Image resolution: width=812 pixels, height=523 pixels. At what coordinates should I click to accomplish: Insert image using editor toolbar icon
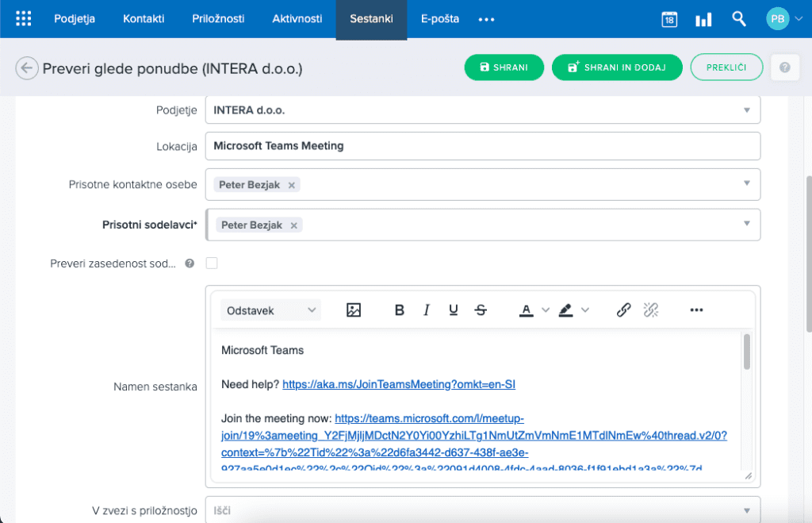(x=354, y=310)
